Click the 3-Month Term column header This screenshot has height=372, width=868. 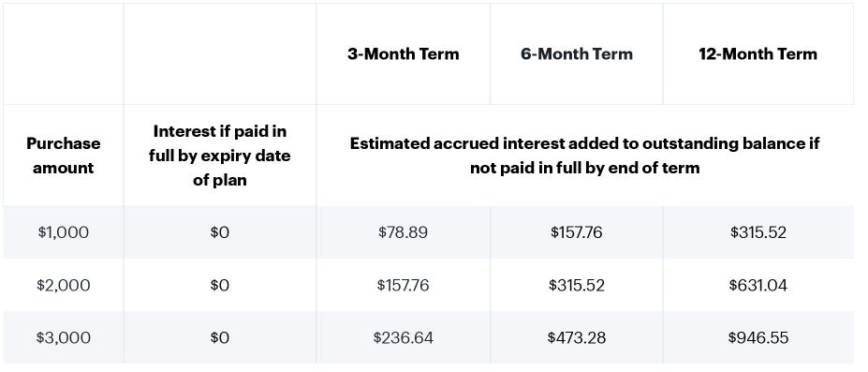point(403,54)
